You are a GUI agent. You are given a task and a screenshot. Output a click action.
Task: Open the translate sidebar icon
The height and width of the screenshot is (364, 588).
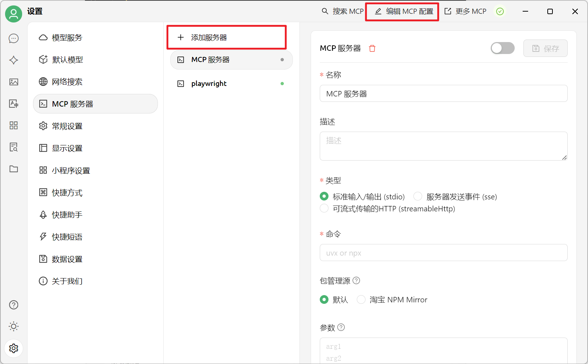[x=14, y=104]
